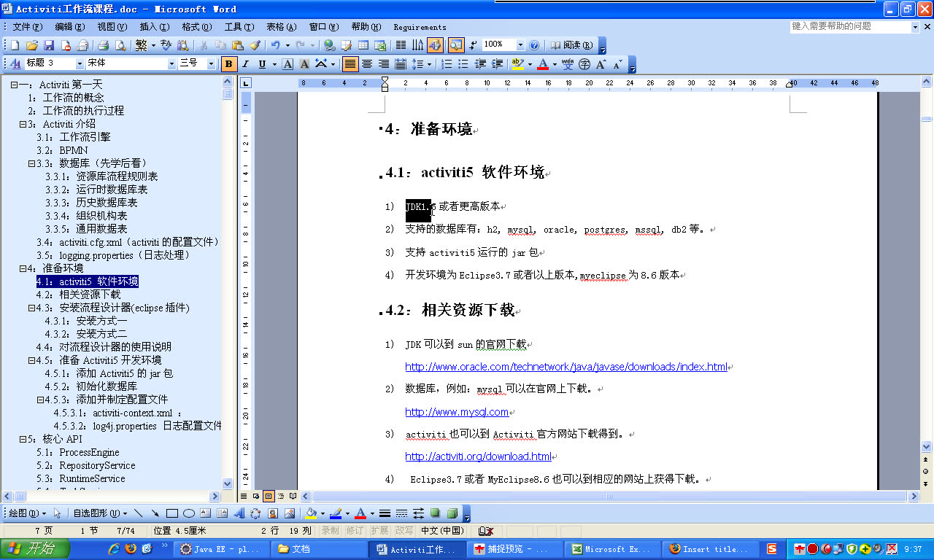Save the document with the floppy icon
Image resolution: width=934 pixels, height=560 pixels.
(x=49, y=45)
